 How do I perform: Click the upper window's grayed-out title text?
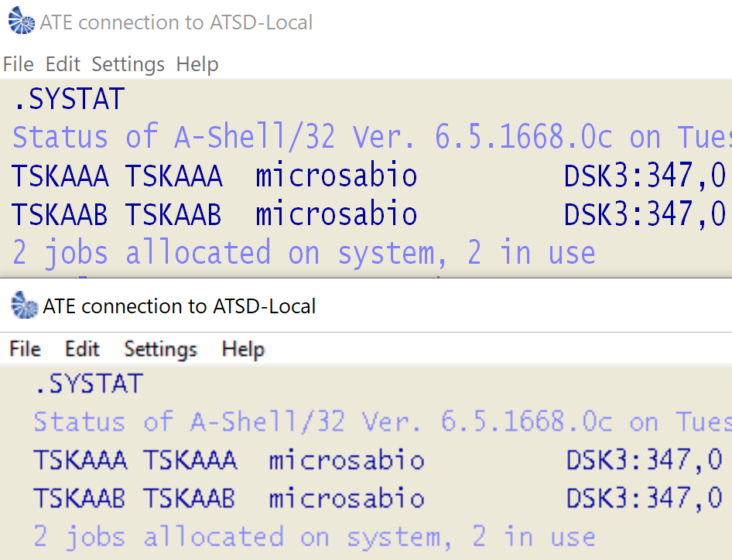pos(176,22)
